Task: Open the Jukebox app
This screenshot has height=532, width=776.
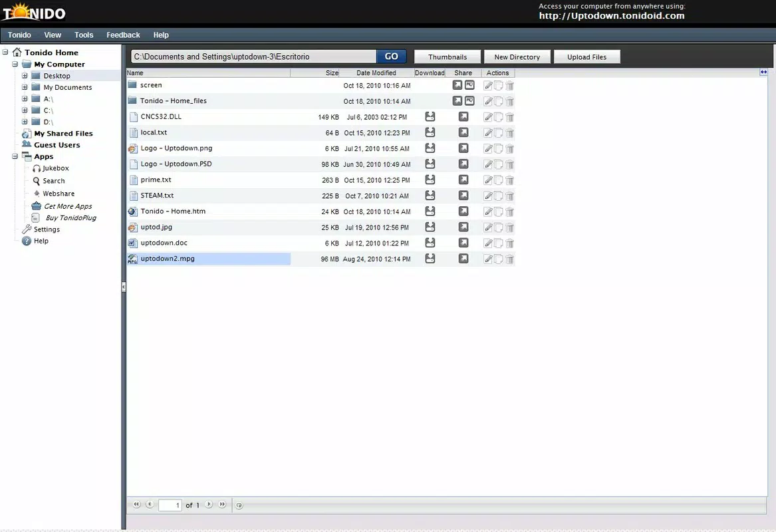Action: click(55, 168)
